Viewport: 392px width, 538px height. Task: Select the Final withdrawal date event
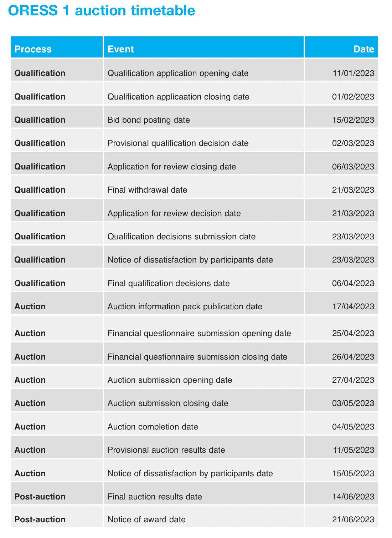(147, 190)
